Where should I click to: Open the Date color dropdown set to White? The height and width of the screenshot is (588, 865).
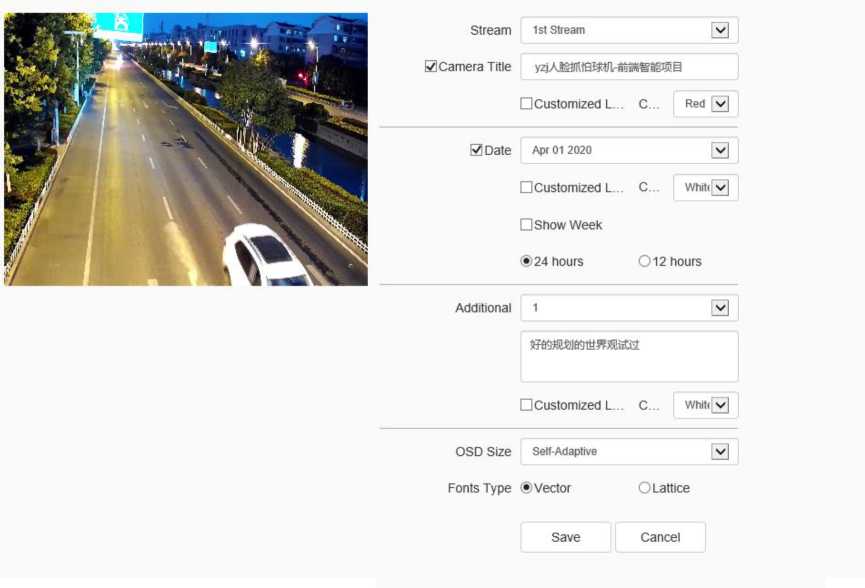tap(705, 187)
